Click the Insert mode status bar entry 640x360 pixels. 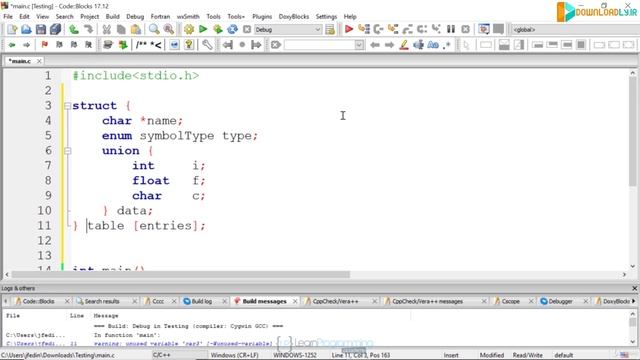coord(451,355)
